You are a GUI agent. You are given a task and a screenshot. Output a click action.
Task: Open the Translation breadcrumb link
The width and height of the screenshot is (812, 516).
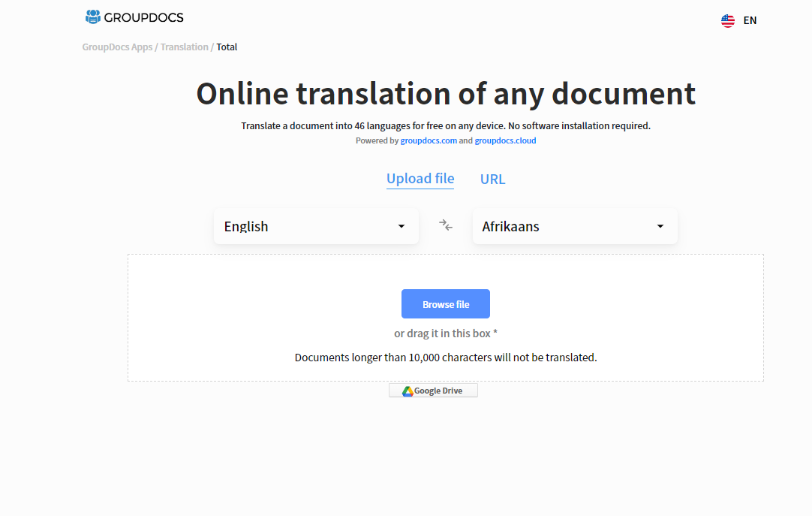pos(184,47)
